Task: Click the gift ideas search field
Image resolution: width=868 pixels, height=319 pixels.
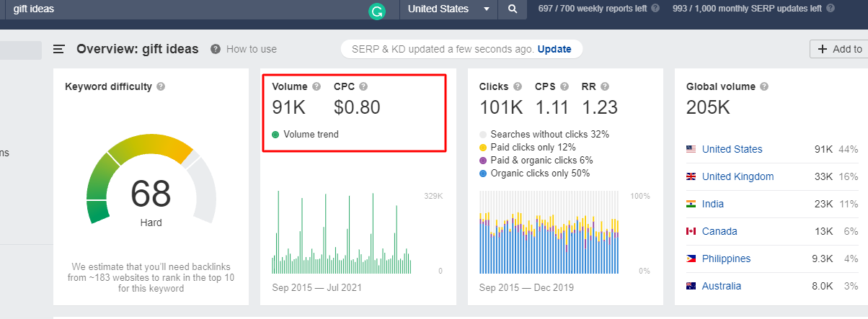Action: coord(180,9)
